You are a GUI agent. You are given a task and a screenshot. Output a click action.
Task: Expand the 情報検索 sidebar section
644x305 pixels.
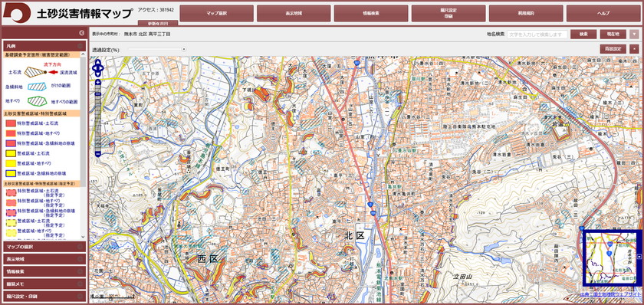(44, 271)
